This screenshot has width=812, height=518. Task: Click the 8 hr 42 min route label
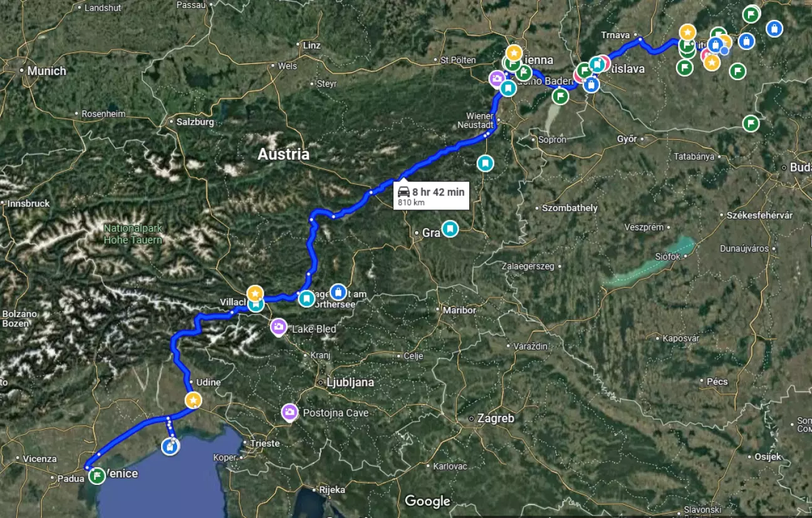click(x=432, y=196)
